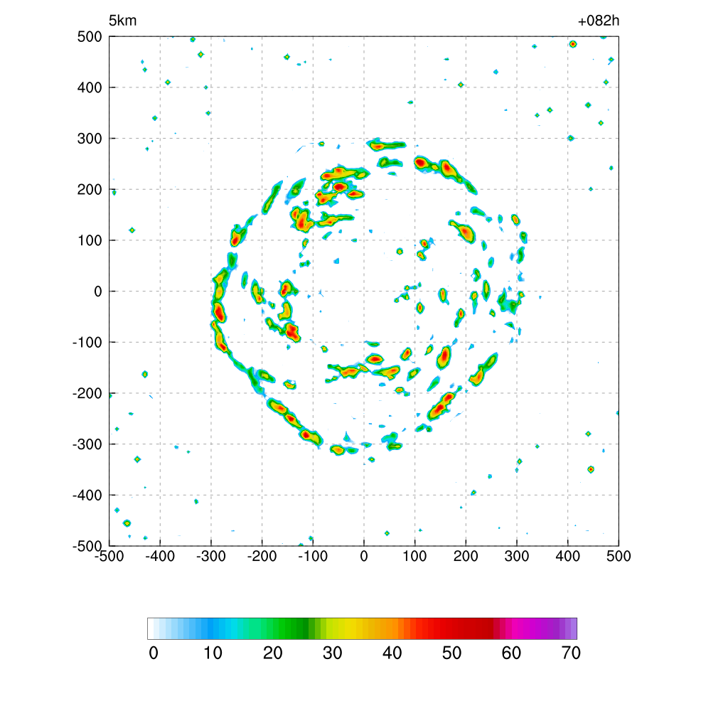Click the x-axis tick label 400
728x728 pixels.
point(568,556)
